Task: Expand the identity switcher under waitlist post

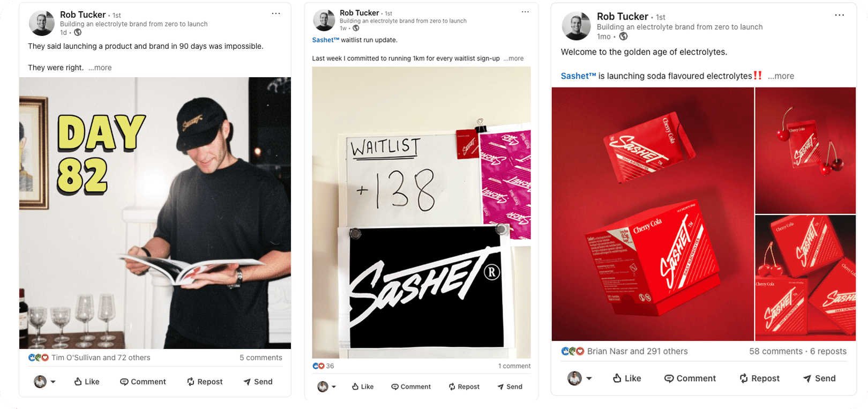Action: point(326,386)
